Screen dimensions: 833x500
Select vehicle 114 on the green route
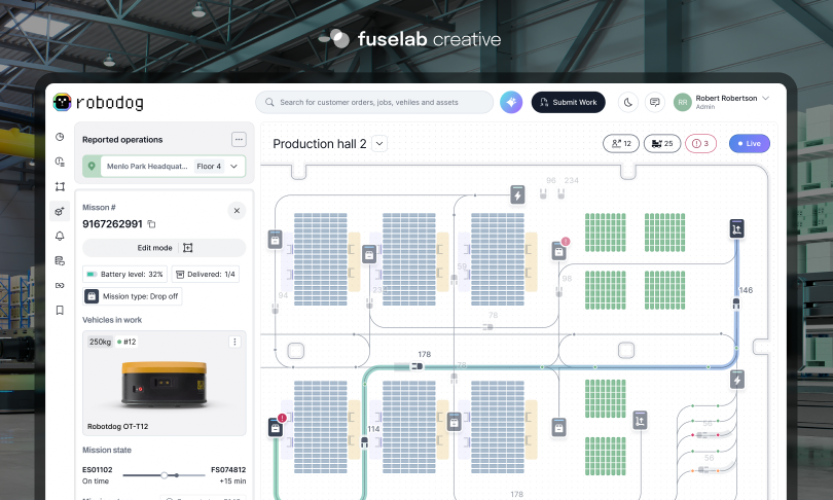[364, 441]
